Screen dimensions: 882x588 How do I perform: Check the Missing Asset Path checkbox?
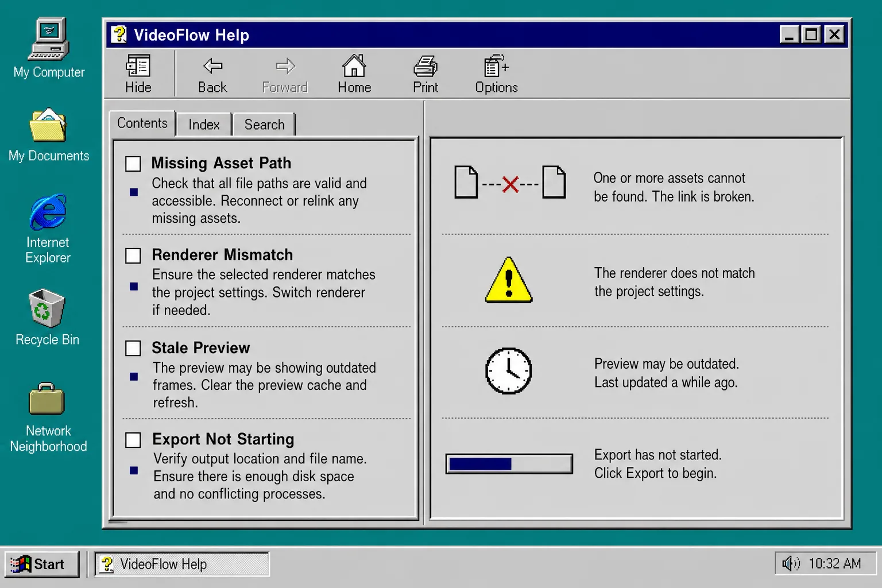pyautogui.click(x=133, y=164)
